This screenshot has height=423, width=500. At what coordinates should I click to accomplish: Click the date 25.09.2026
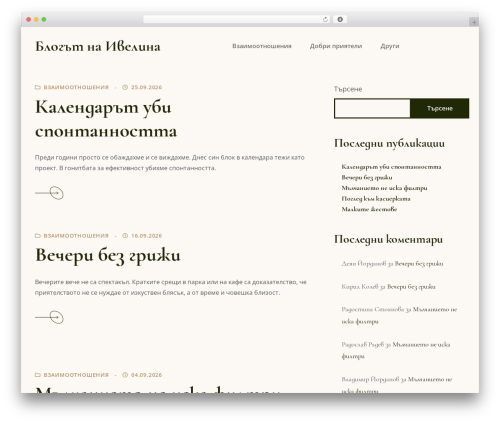[x=146, y=87]
